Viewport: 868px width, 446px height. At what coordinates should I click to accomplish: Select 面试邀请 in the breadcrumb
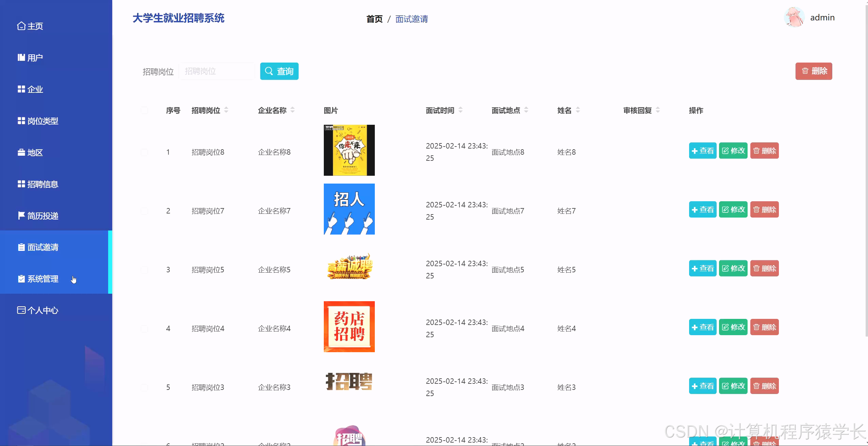(411, 19)
